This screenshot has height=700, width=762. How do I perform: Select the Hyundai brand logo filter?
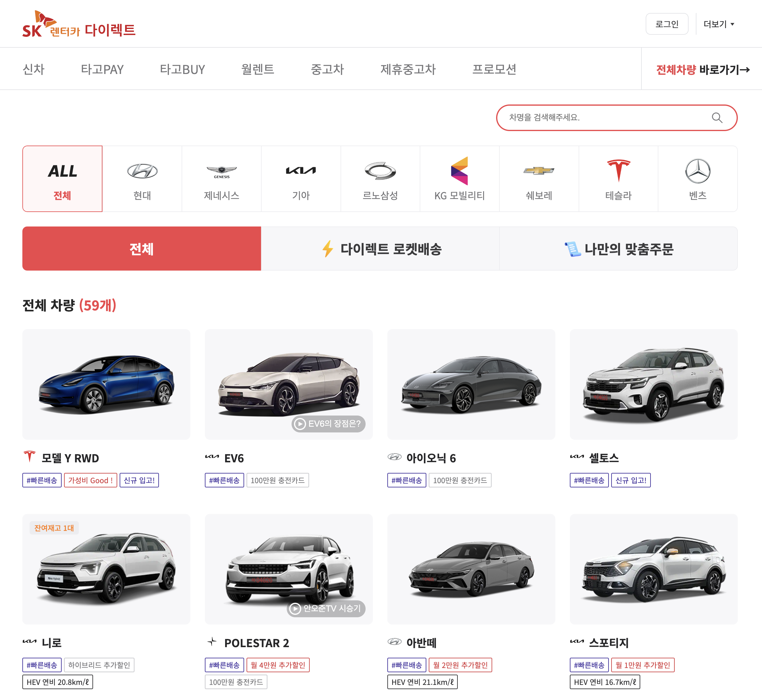(142, 171)
